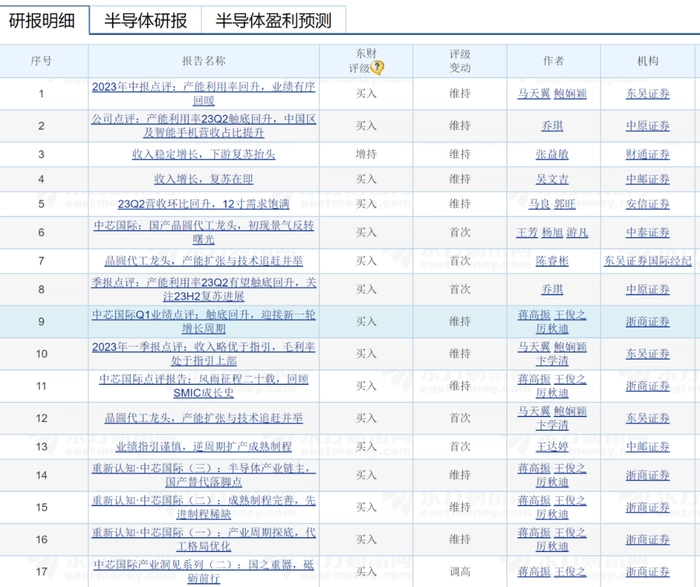Open the 半导体研报 tab
700x587 pixels.
[145, 19]
